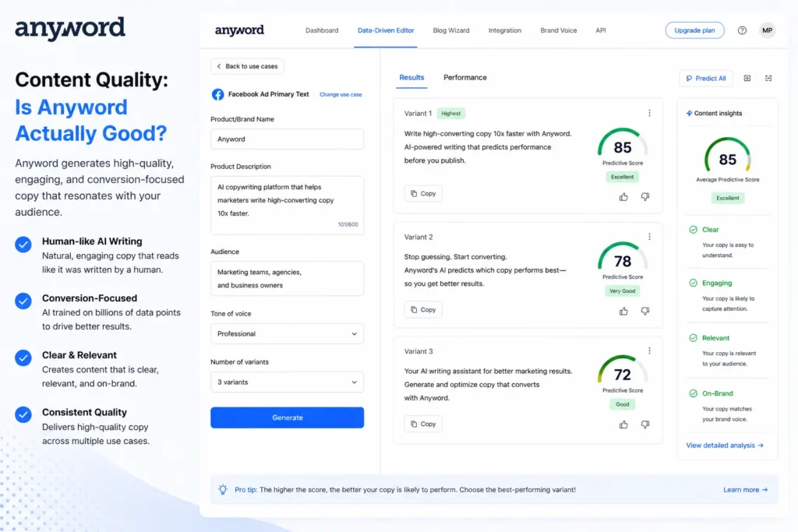Image resolution: width=798 pixels, height=532 pixels.
Task: Click the Clear insight checkmark icon
Action: pyautogui.click(x=693, y=229)
